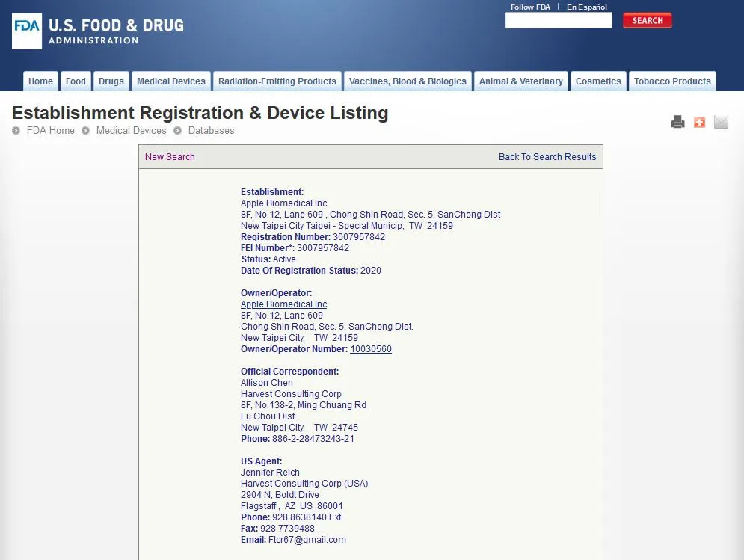This screenshot has height=560, width=744.
Task: Click the bullet icon before FDA Home
Action: point(16,131)
